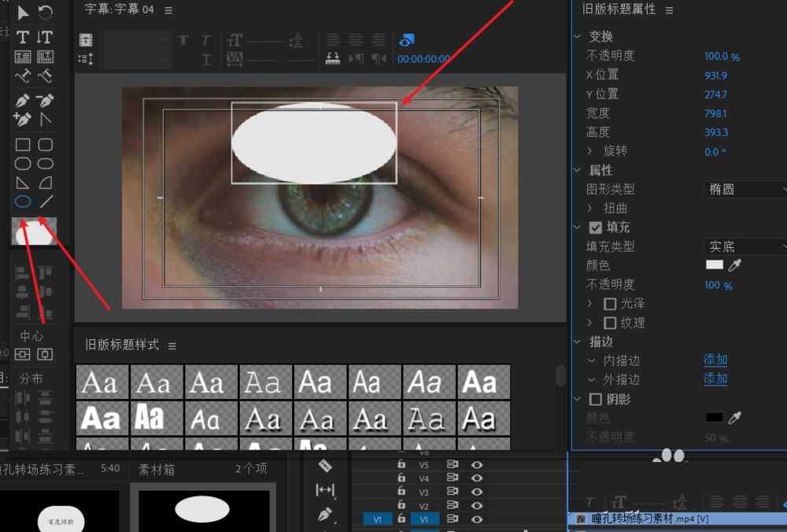787x532 pixels.
Task: Click the Show Background Video eye icon
Action: pos(406,39)
